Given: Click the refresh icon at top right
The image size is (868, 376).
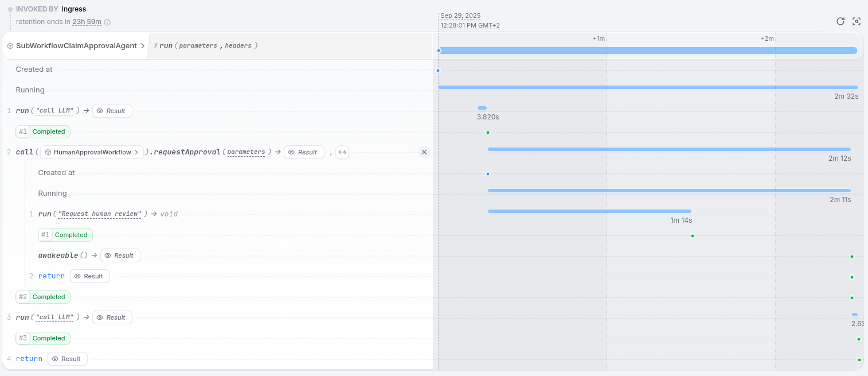Looking at the screenshot, I should click(840, 21).
